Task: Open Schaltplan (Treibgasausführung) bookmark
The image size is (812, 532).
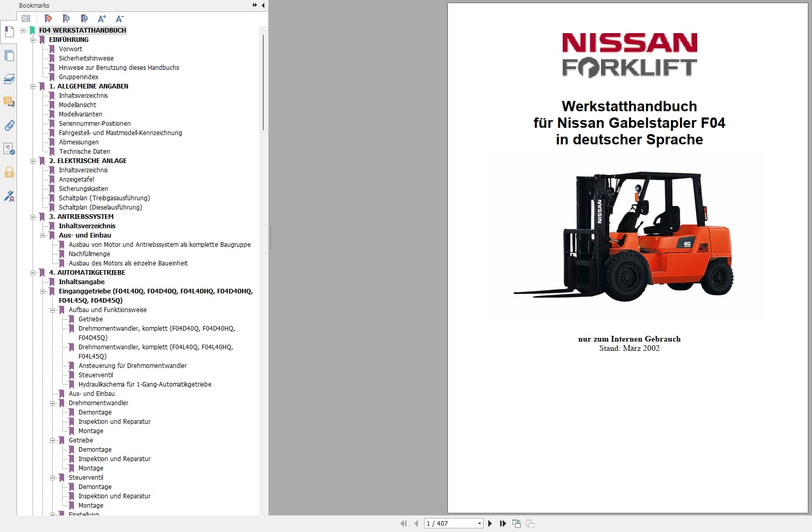Action: pyautogui.click(x=104, y=198)
